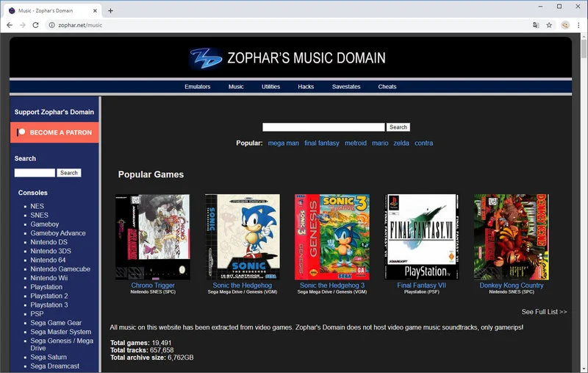Click the main music search field
Viewport: 588px width, 373px height.
323,127
